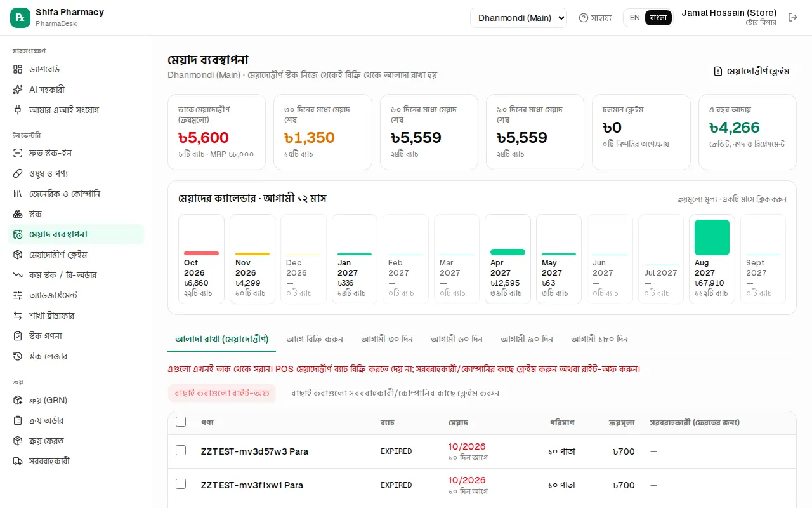Check the ZZTEST-mv3d57w3 Para row checkbox
Viewport: 812px width, 508px height.
(x=181, y=450)
